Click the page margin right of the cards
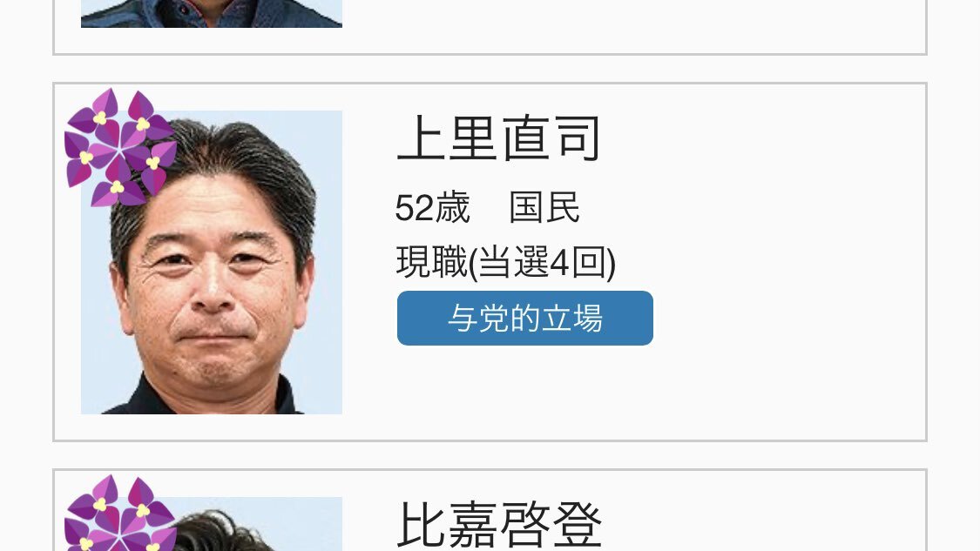The image size is (980, 551). point(954,275)
